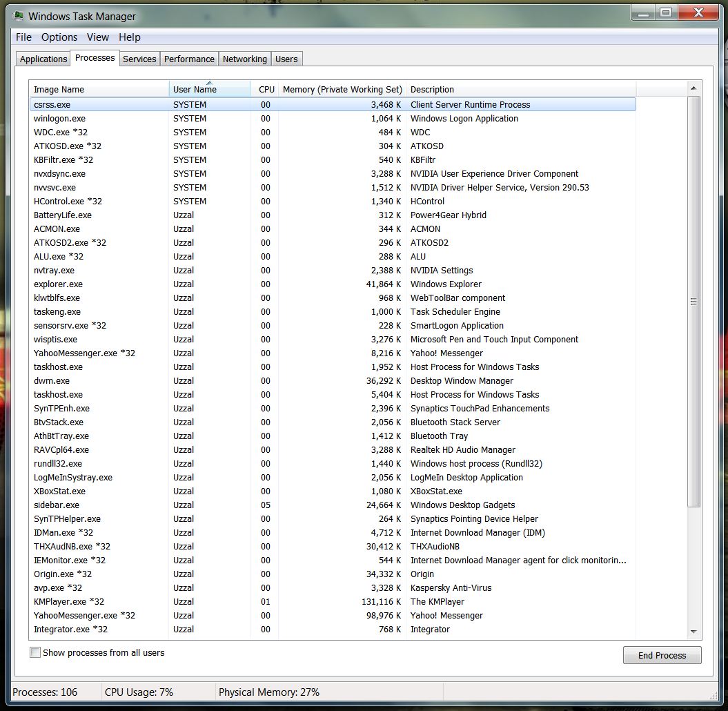Select the IEMonitor.exe *32 process
Screen dimensions: 728x711
[333, 560]
